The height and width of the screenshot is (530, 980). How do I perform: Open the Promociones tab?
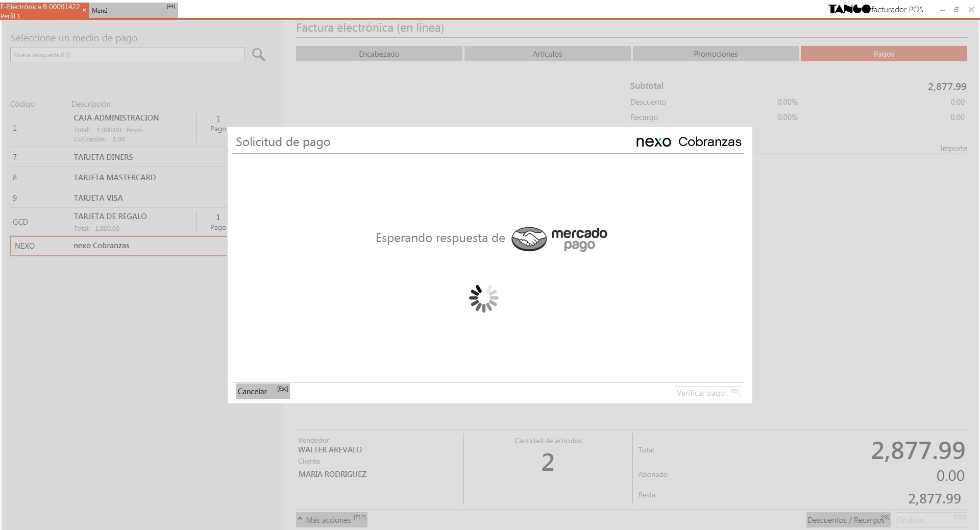coord(715,54)
